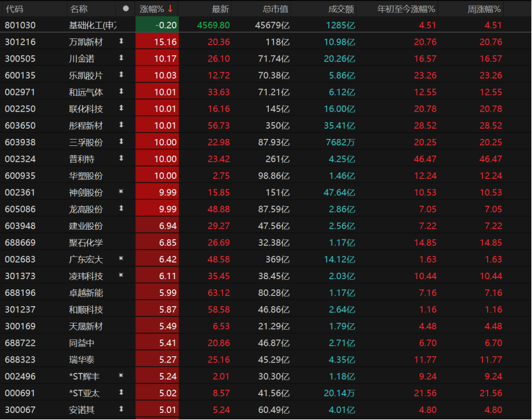Image resolution: width=532 pixels, height=420 pixels.
Task: Toggle sort direction via red arrow on 涨幅%
Action: (170, 9)
